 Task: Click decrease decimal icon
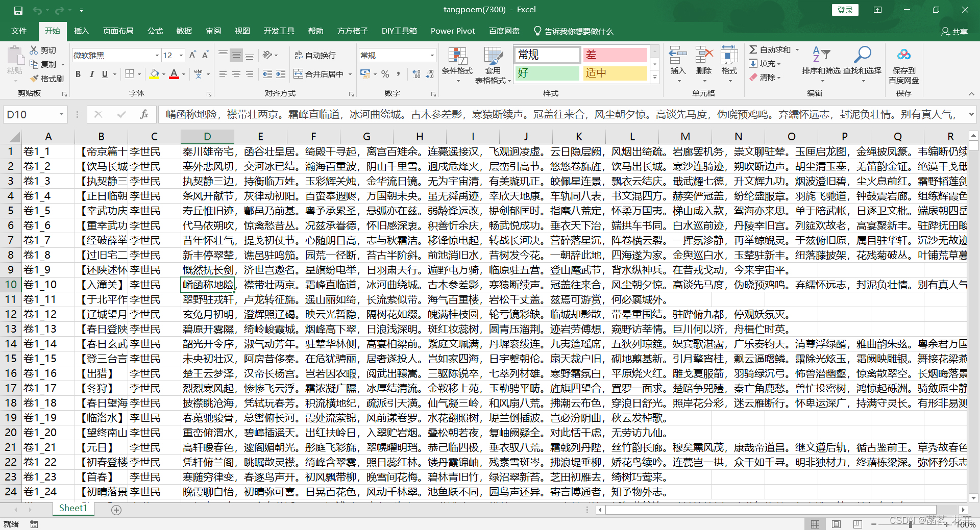point(430,74)
